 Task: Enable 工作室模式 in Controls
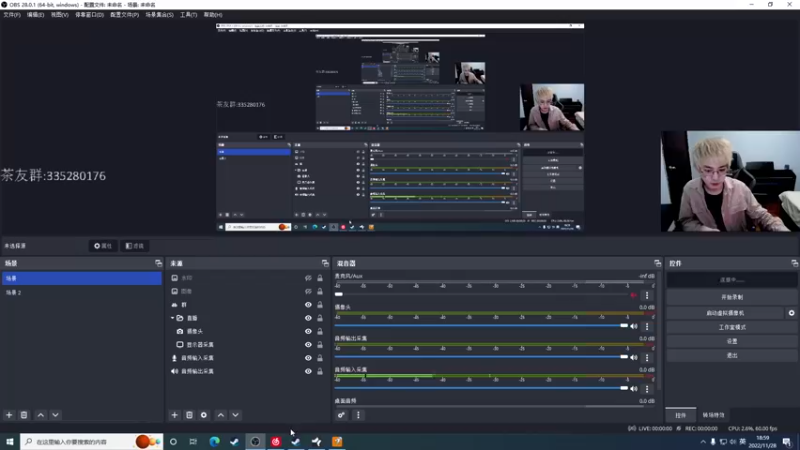tap(732, 327)
